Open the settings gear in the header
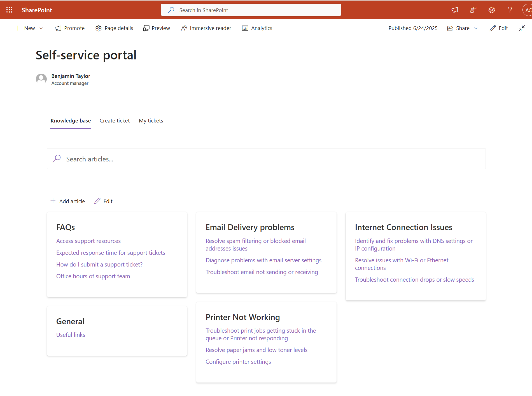532x396 pixels. click(492, 10)
